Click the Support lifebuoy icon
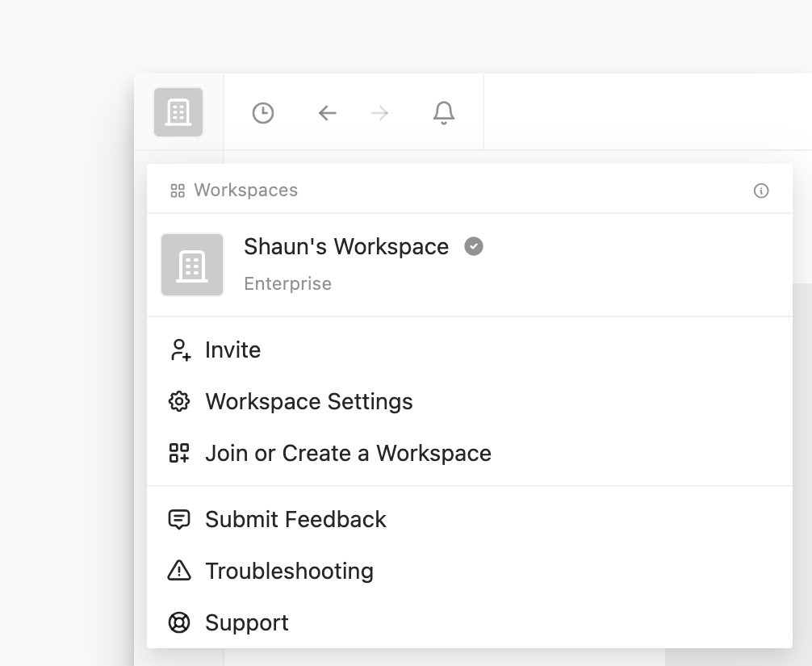This screenshot has height=666, width=812. click(x=179, y=623)
